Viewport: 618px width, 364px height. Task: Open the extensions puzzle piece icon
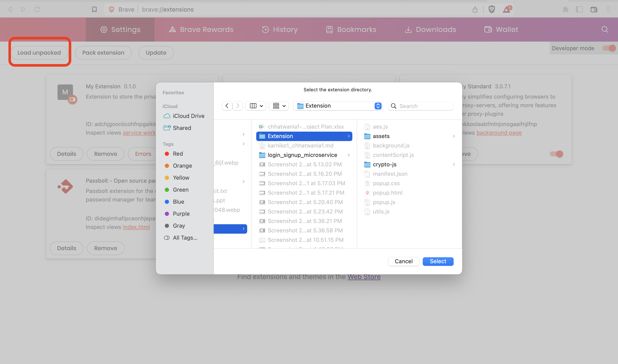click(x=565, y=9)
